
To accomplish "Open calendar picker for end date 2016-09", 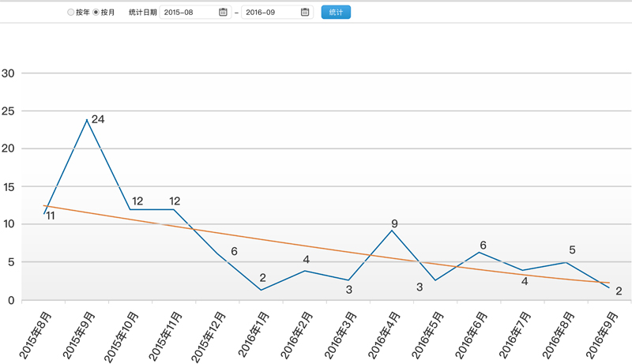I will click(305, 13).
